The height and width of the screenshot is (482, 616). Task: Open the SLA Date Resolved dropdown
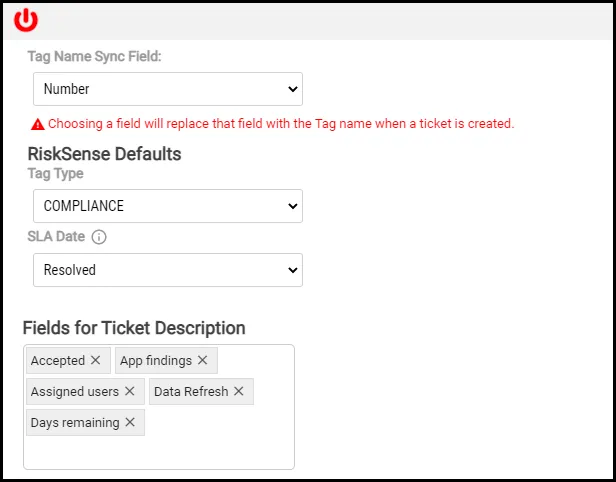click(x=168, y=270)
